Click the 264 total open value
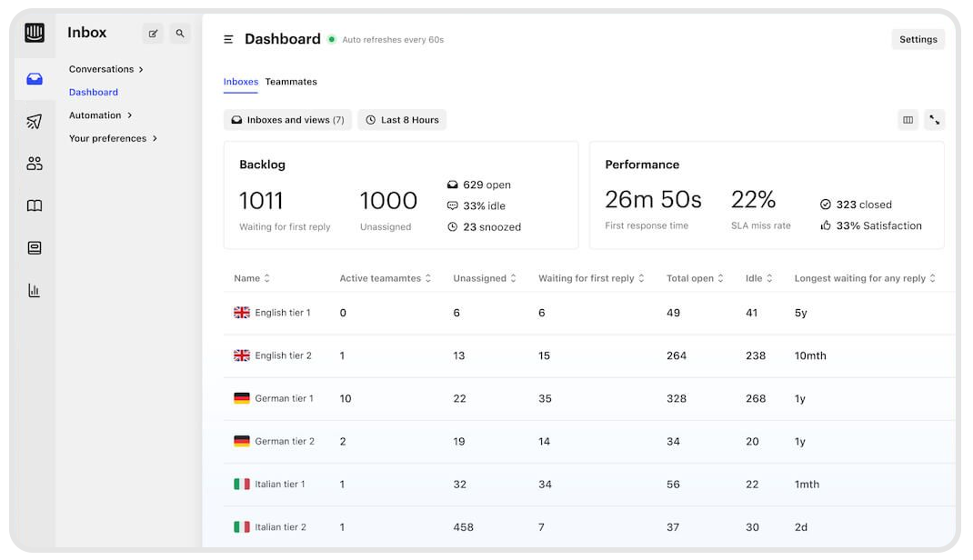The width and height of the screenshot is (973, 560). coord(677,356)
